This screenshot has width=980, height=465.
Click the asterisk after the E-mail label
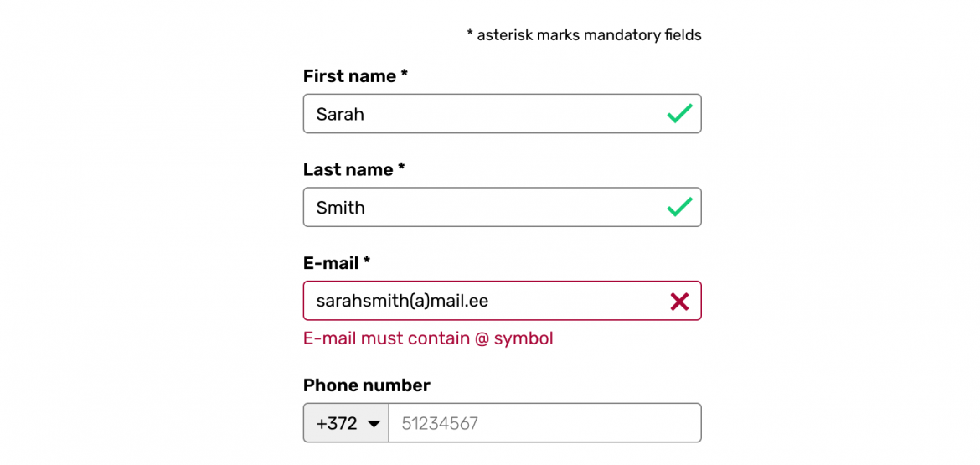pos(366,261)
